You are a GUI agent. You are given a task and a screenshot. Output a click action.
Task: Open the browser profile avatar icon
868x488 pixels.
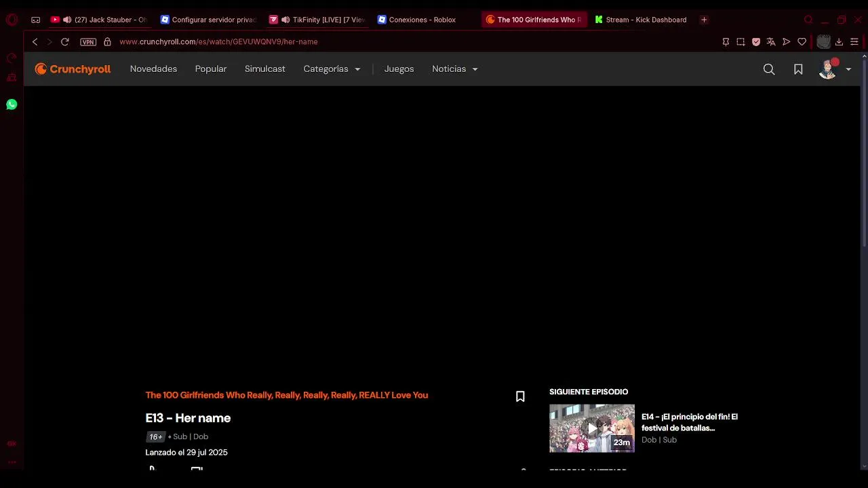click(823, 42)
